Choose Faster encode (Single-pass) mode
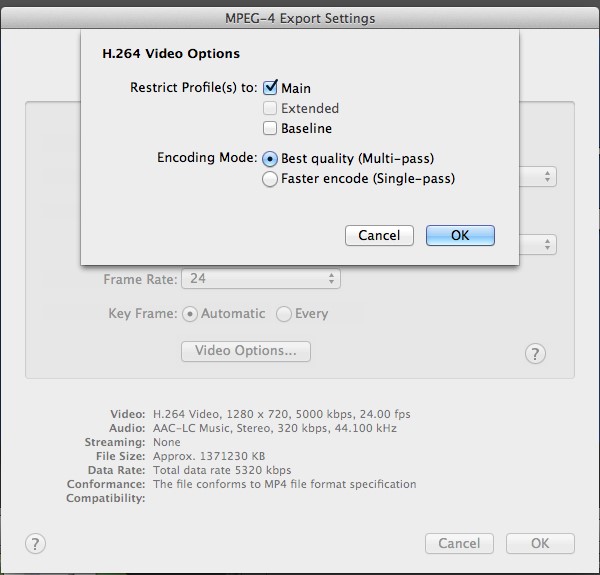The image size is (600, 575). [270, 179]
